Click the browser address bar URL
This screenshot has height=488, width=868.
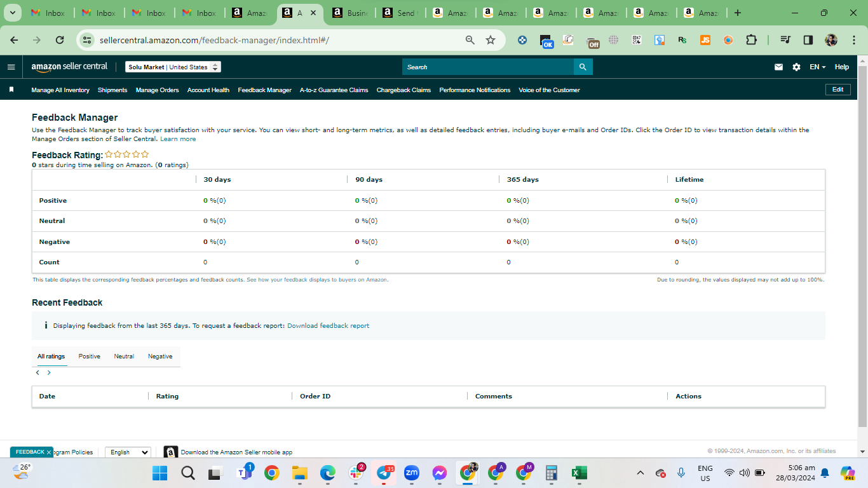coord(214,40)
